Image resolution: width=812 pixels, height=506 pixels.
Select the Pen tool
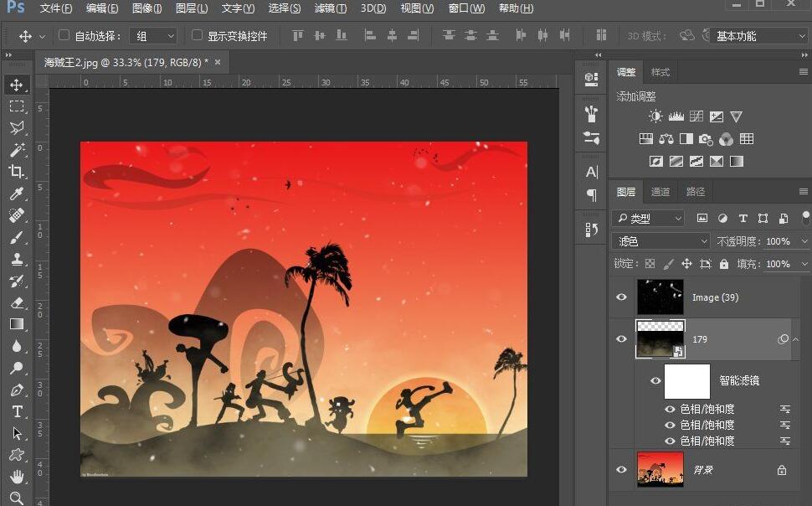[17, 390]
